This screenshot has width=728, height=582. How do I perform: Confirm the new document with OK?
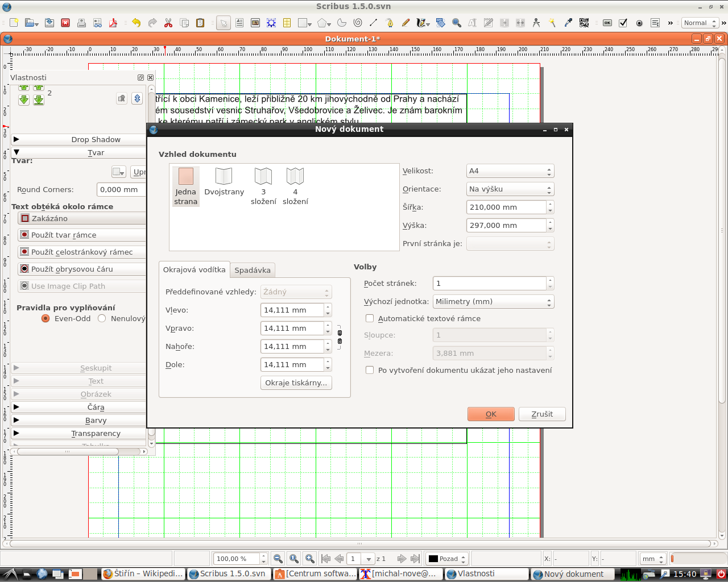point(490,414)
